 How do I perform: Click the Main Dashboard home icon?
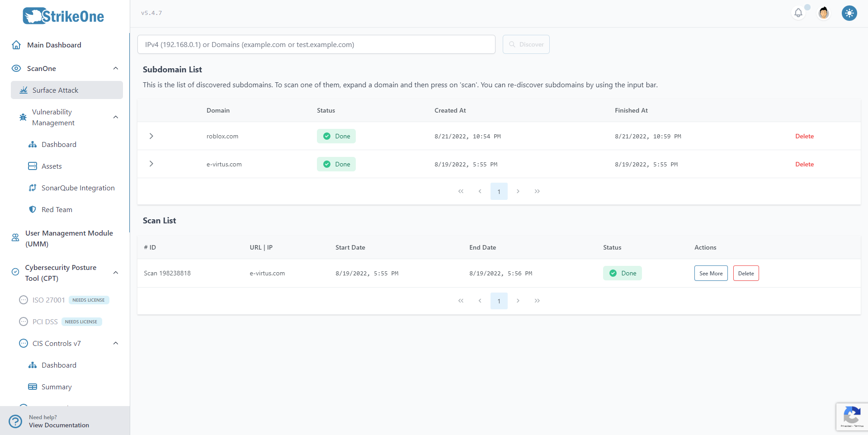point(16,45)
